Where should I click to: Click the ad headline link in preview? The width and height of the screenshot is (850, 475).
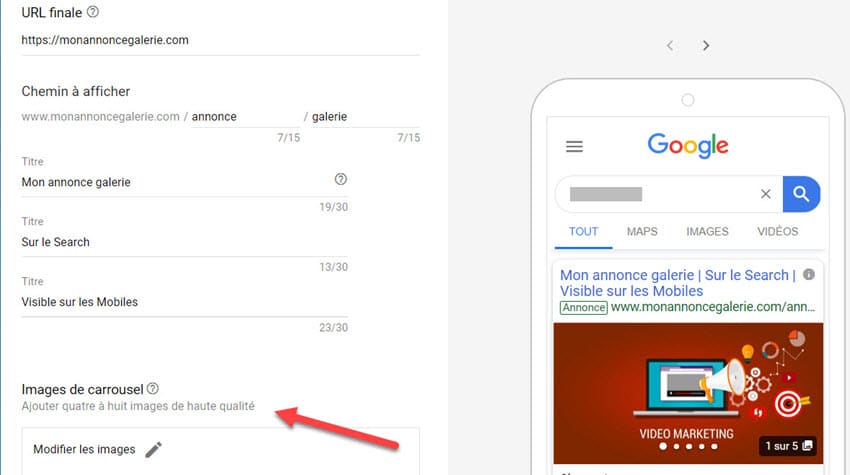coord(678,283)
